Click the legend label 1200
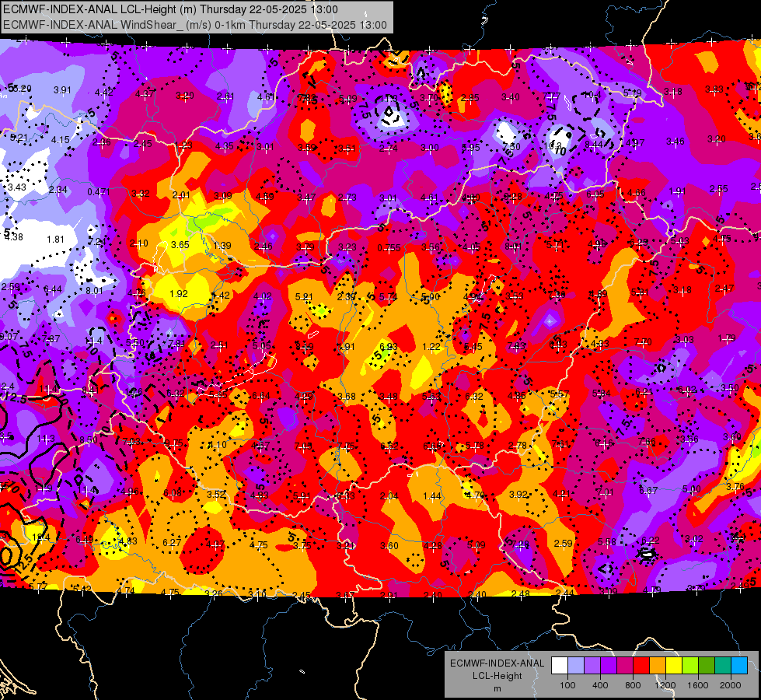The height and width of the screenshot is (700, 761). point(665,685)
